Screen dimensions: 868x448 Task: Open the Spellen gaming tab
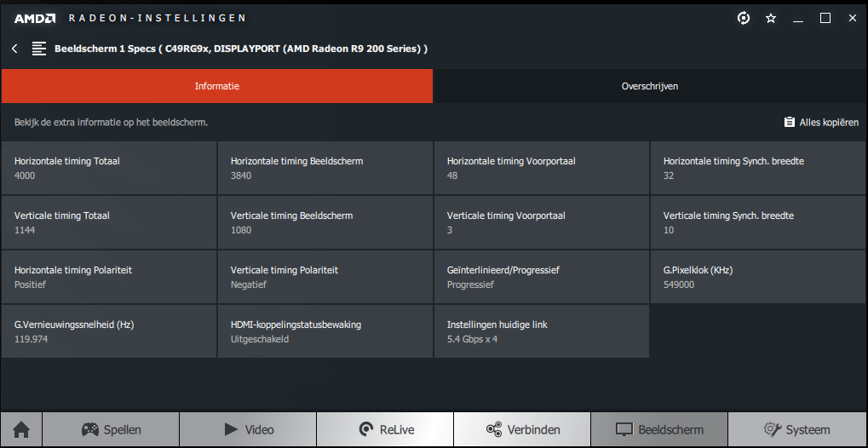tap(111, 429)
